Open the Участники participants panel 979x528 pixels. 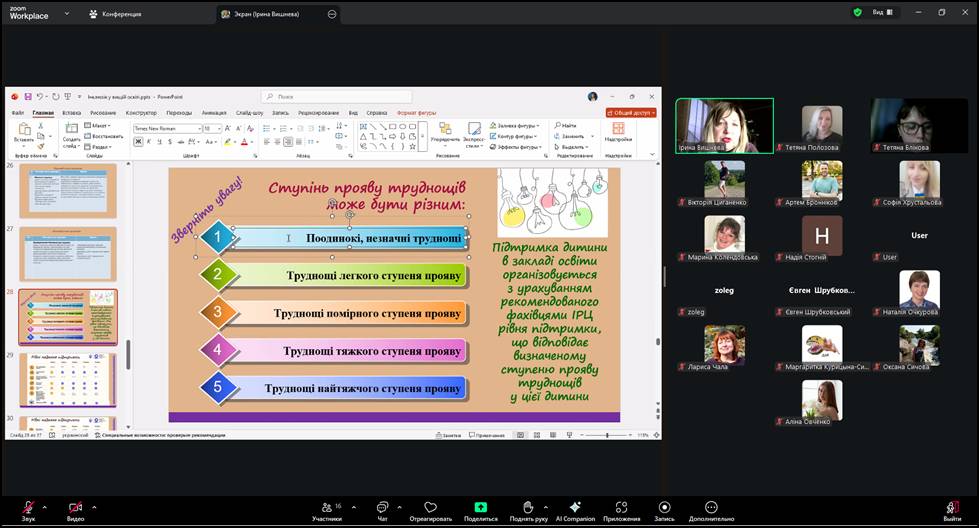click(x=326, y=507)
